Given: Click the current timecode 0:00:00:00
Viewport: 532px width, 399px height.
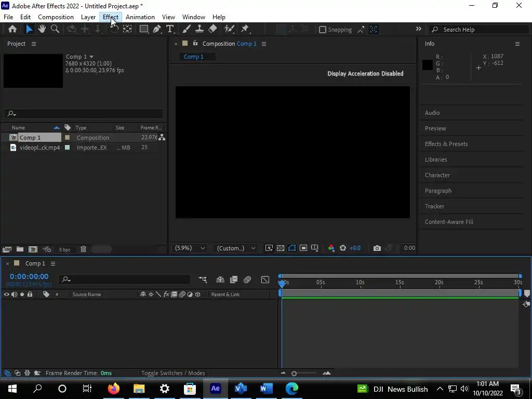Looking at the screenshot, I should pos(29,276).
